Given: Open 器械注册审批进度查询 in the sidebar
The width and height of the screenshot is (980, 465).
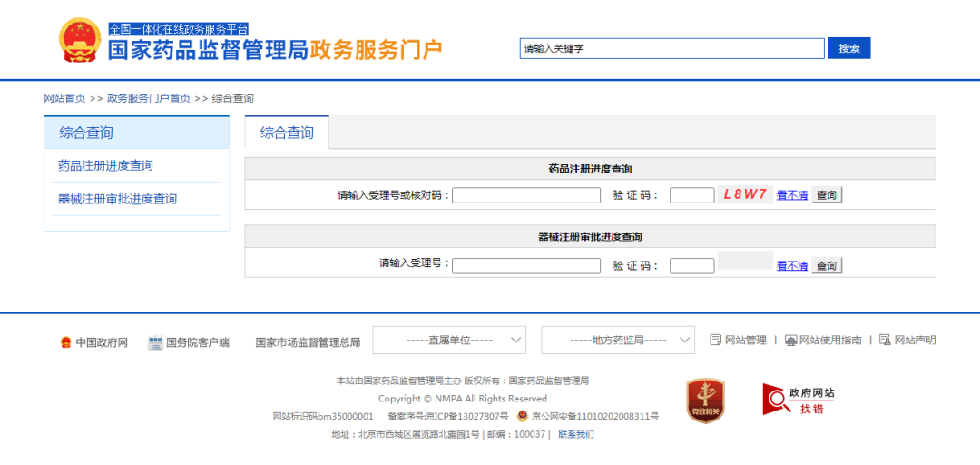Looking at the screenshot, I should pos(117,199).
